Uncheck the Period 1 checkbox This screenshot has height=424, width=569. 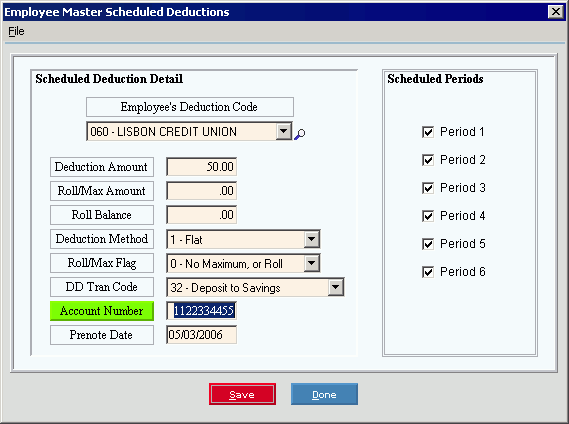click(x=428, y=132)
